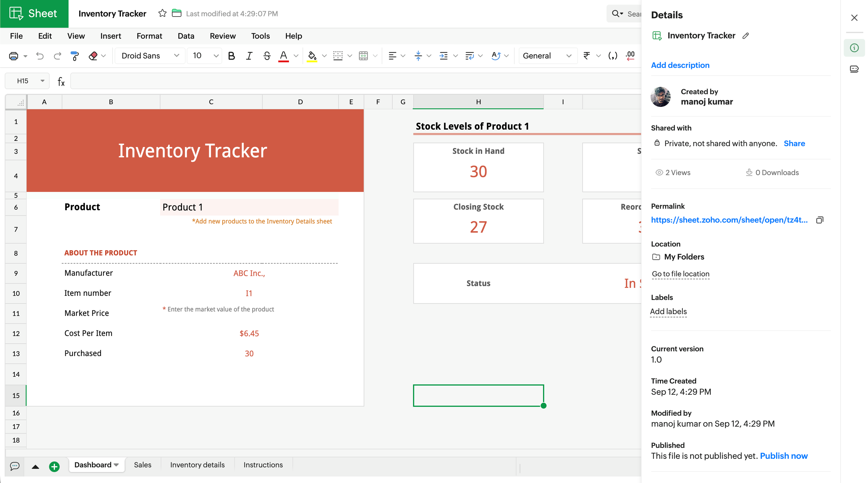
Task: Click the text rotation icon
Action: click(496, 56)
